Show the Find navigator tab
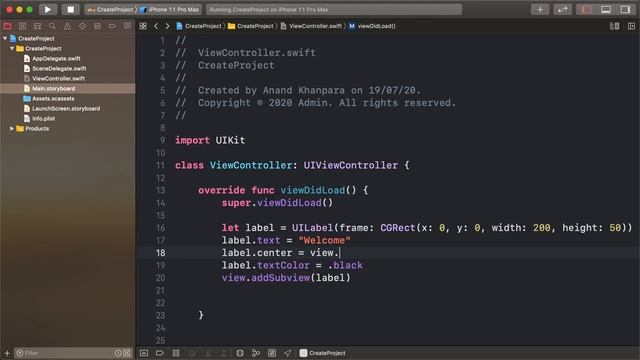The height and width of the screenshot is (360, 640). point(52,26)
